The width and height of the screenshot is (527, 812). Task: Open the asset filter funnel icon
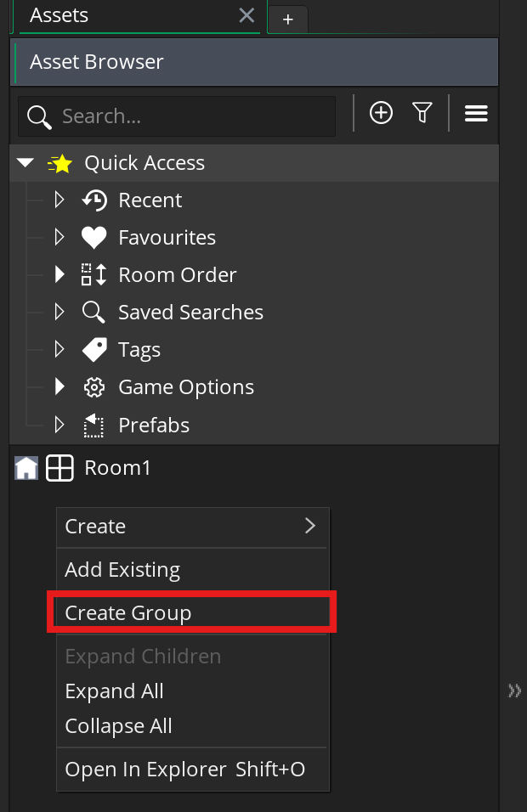[x=422, y=113]
